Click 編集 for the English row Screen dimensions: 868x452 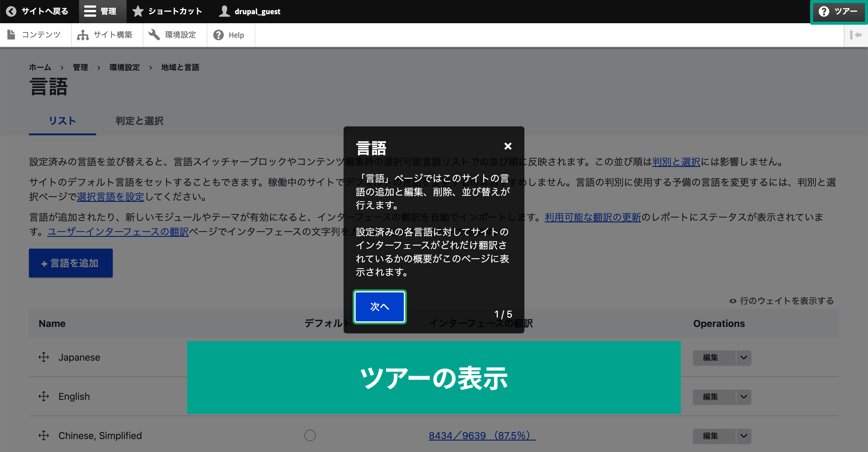pyautogui.click(x=714, y=397)
